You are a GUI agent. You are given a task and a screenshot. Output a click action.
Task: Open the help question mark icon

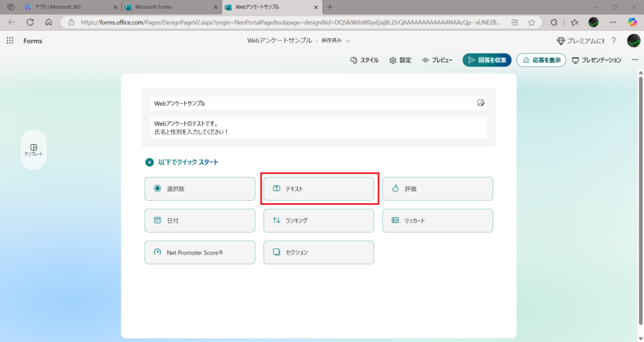[613, 41]
